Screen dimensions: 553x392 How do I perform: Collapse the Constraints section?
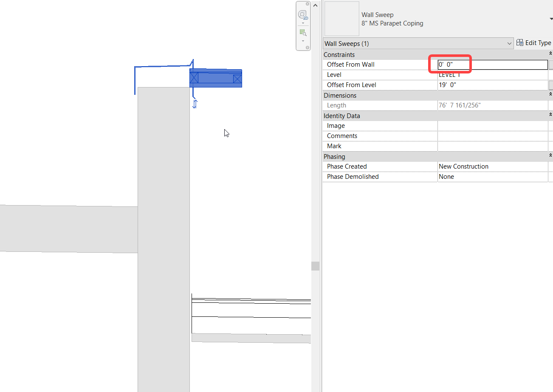tap(550, 53)
